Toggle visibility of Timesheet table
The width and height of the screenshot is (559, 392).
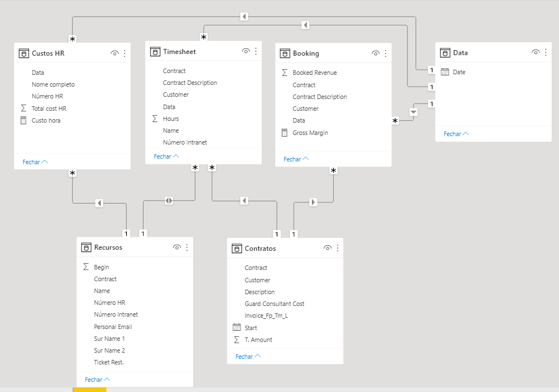point(245,51)
